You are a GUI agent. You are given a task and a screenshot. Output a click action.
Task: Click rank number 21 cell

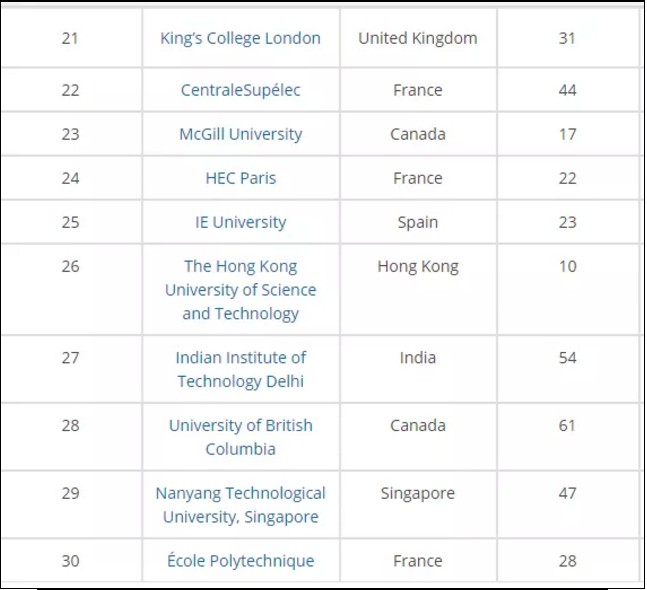(70, 38)
